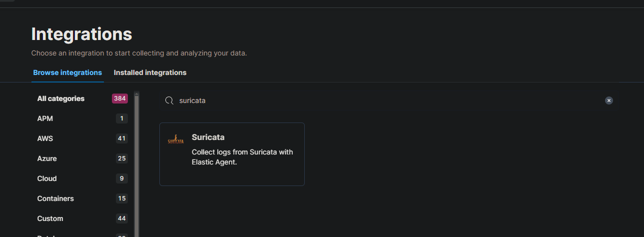The image size is (644, 237).
Task: Open the Suricata integration card title
Action: click(208, 137)
